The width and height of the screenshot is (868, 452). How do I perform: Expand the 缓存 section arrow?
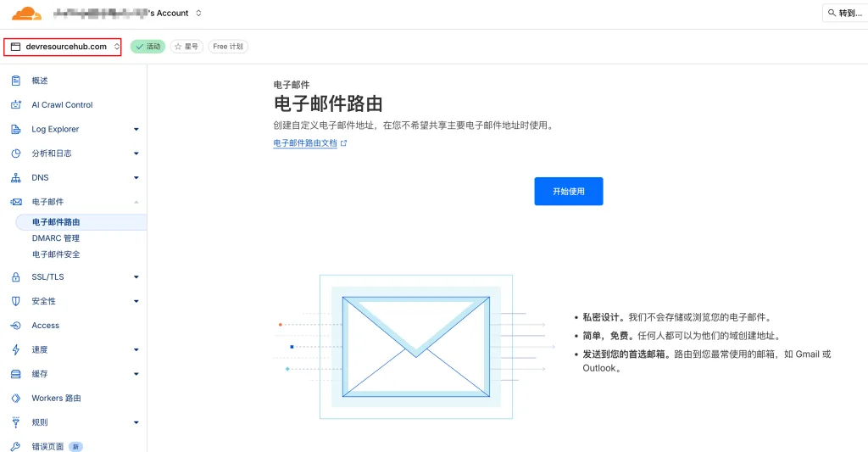pyautogui.click(x=136, y=374)
